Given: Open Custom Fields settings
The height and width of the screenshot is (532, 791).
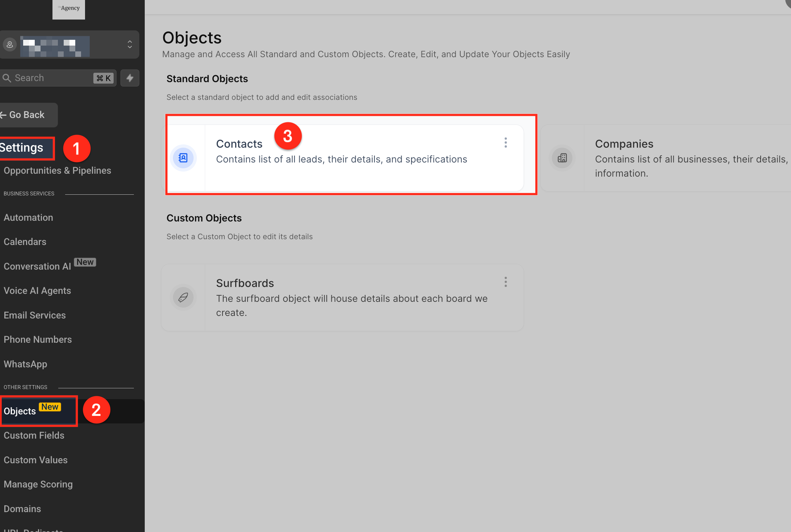Looking at the screenshot, I should [34, 435].
